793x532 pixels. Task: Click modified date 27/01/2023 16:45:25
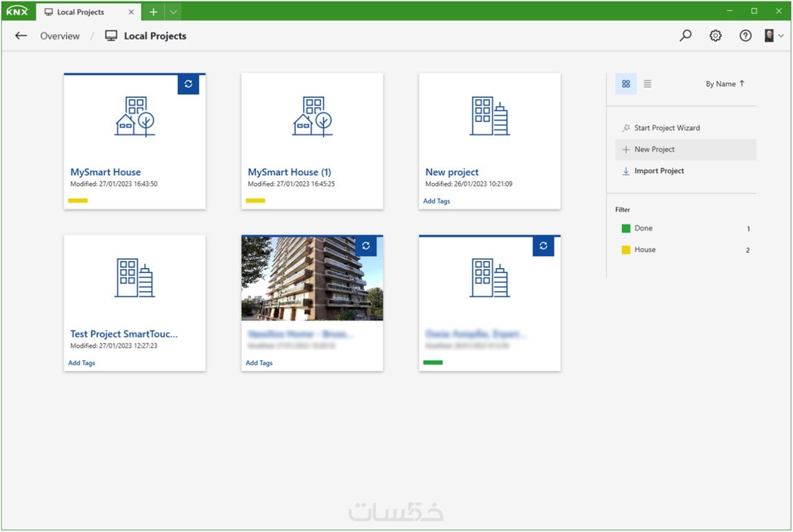coord(306,184)
